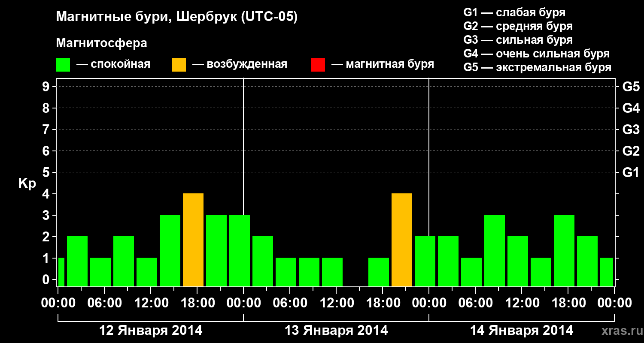This screenshot has height=343, width=644.
Task: Click the '— возбужденная' legend text
Action: point(240,65)
